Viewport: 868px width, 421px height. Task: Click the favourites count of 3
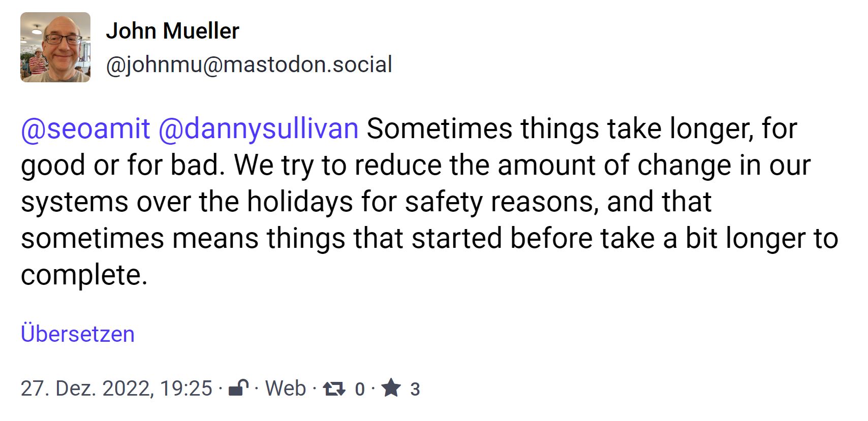(x=415, y=390)
